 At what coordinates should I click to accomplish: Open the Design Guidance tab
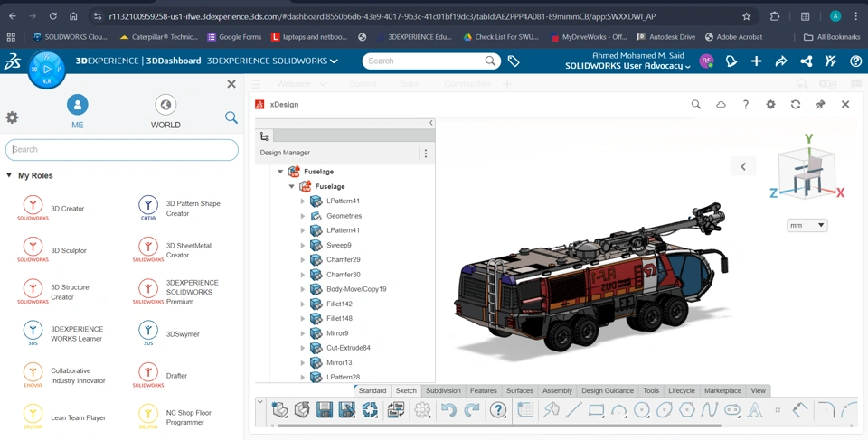pyautogui.click(x=608, y=390)
